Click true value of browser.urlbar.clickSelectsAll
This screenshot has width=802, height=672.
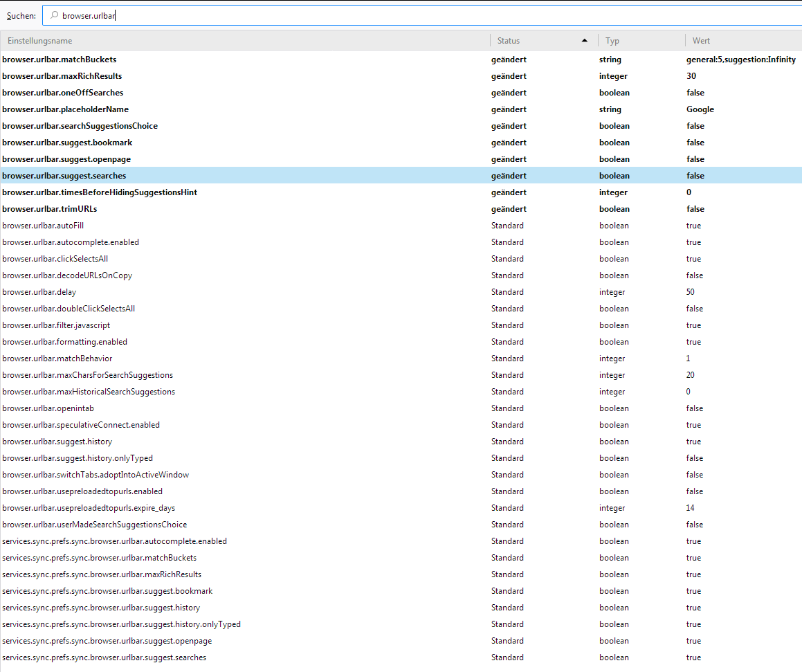pos(693,259)
